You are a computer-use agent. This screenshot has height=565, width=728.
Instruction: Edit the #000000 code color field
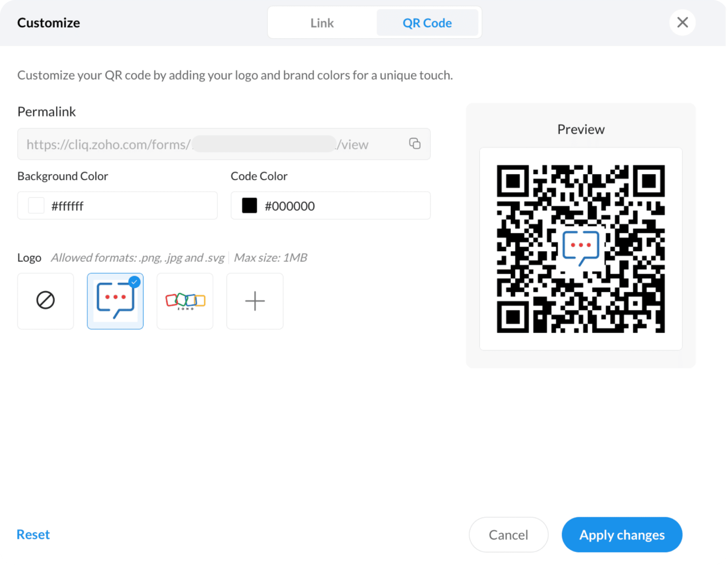331,206
